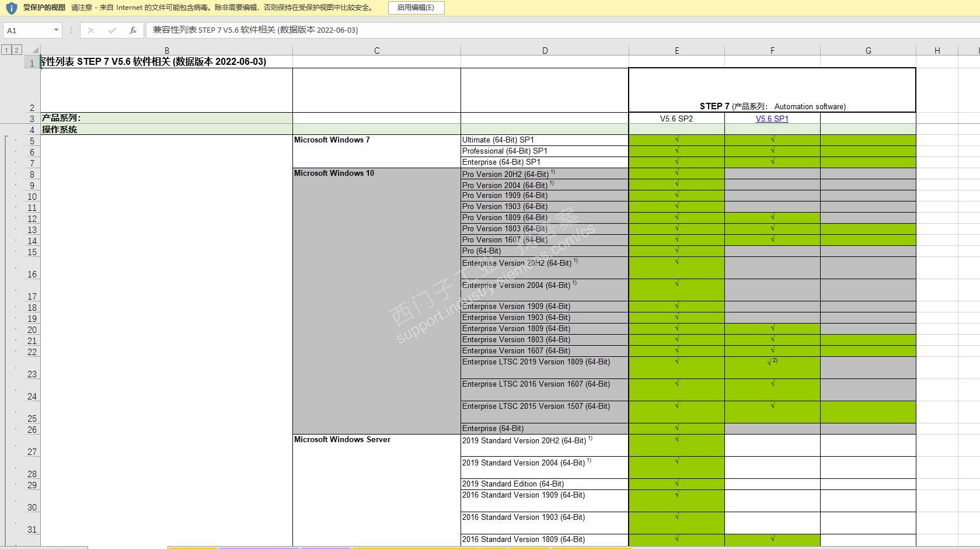The image size is (980, 549).
Task: Click cell '2016 Standard Version 1809 (64-Bit)'
Action: pos(545,540)
